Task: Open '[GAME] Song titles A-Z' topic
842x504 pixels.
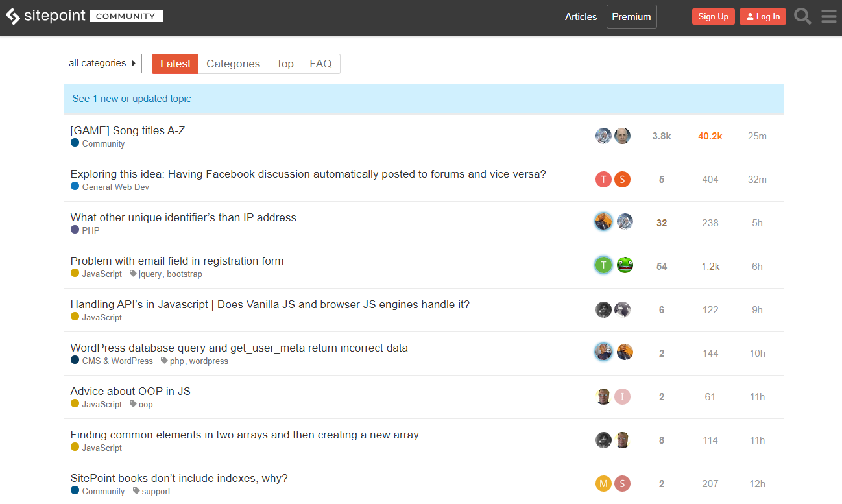Action: [128, 130]
